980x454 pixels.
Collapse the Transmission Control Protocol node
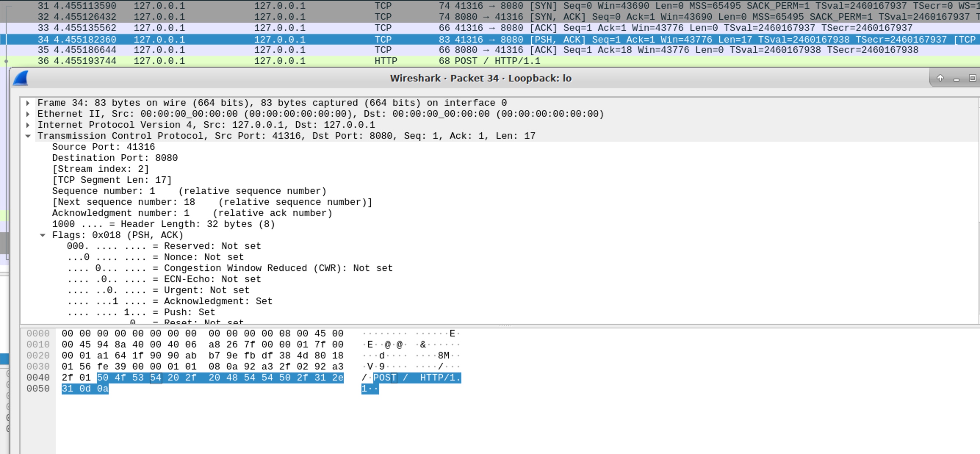coord(28,136)
